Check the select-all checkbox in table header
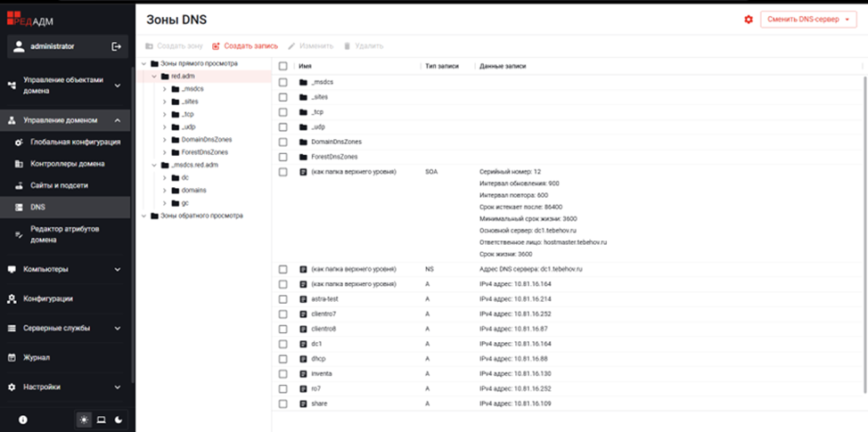Screen dimensions: 868x432 [x=283, y=66]
